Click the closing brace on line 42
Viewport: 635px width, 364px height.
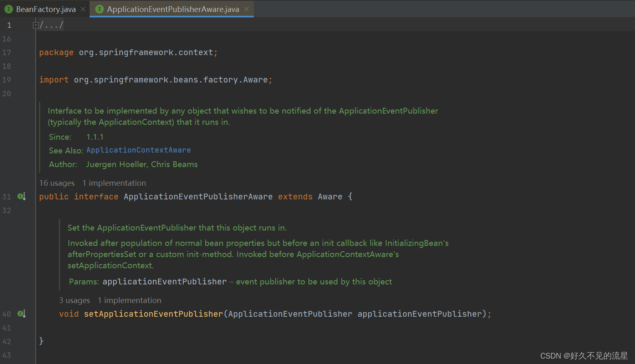pyautogui.click(x=41, y=341)
